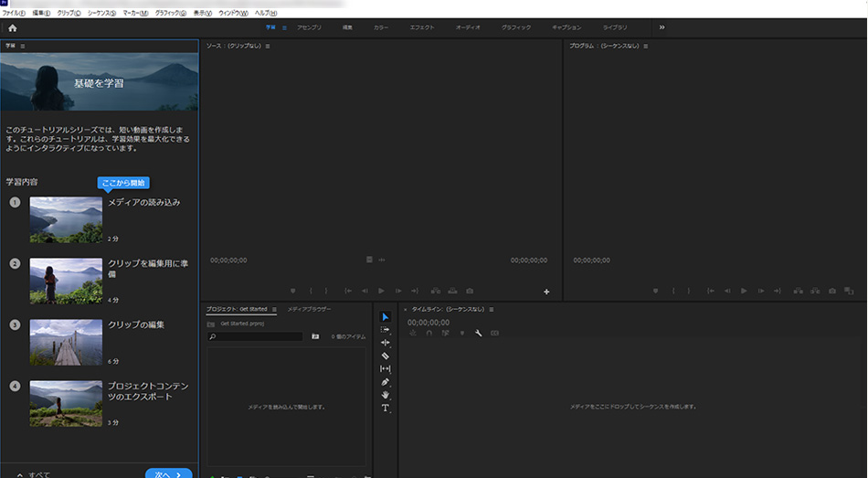Play in the Source monitor
The width and height of the screenshot is (868, 478).
[381, 291]
